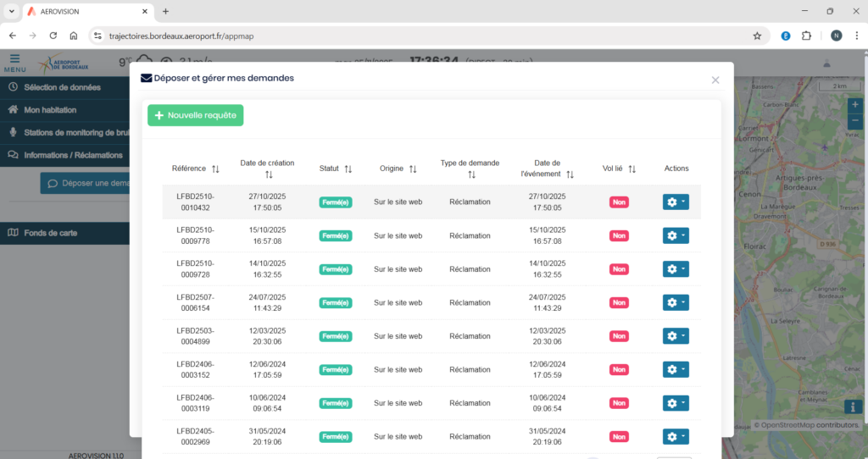
Task: Click Fermé(e) status badge for LFBD2510-0009778
Action: coord(335,236)
